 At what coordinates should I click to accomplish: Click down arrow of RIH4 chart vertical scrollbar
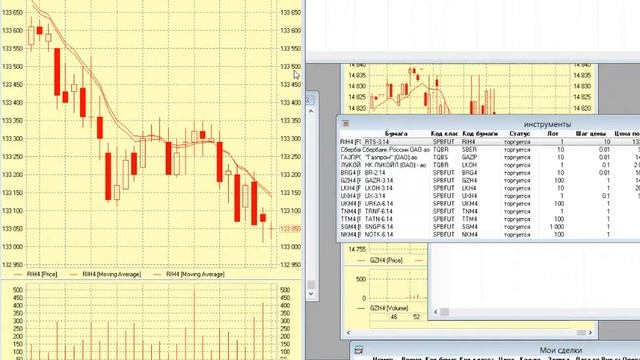(x=311, y=293)
